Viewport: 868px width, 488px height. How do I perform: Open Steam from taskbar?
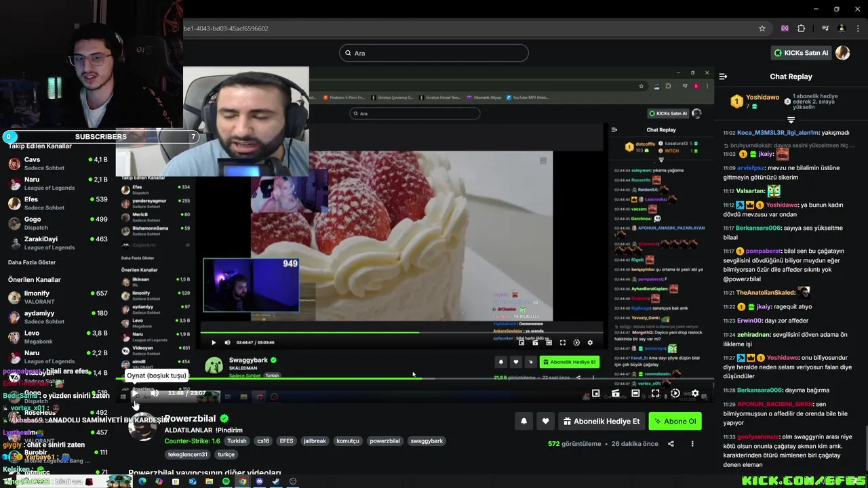tap(276, 481)
